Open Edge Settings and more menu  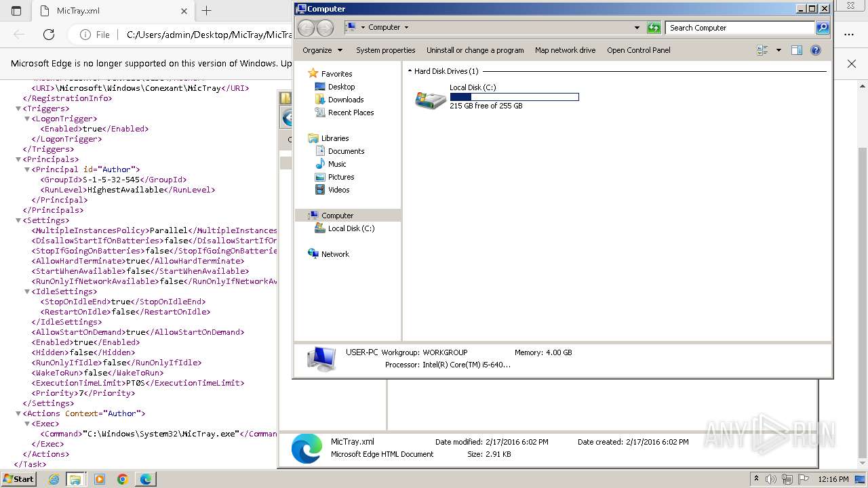849,35
